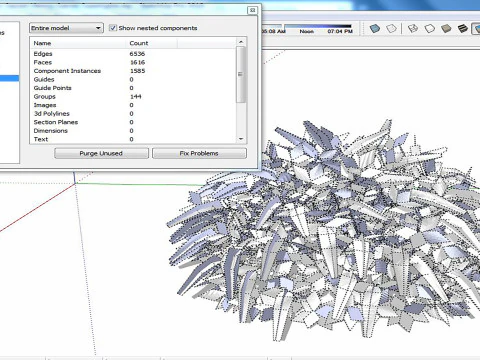Toggle Back Edges style icon
Image resolution: width=480 pixels, height=360 pixels.
coord(392,29)
